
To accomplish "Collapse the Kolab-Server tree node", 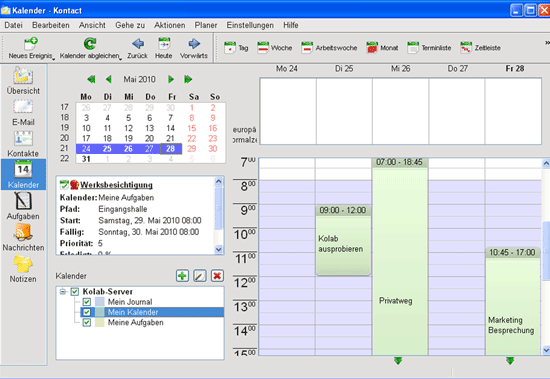I will click(63, 292).
